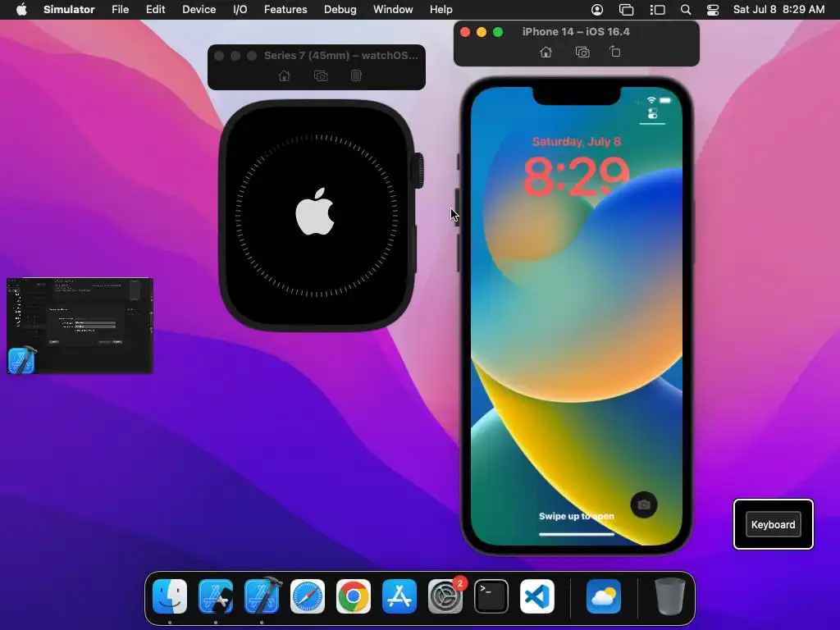840x630 pixels.
Task: Open the Trash in the Dock
Action: (x=669, y=596)
